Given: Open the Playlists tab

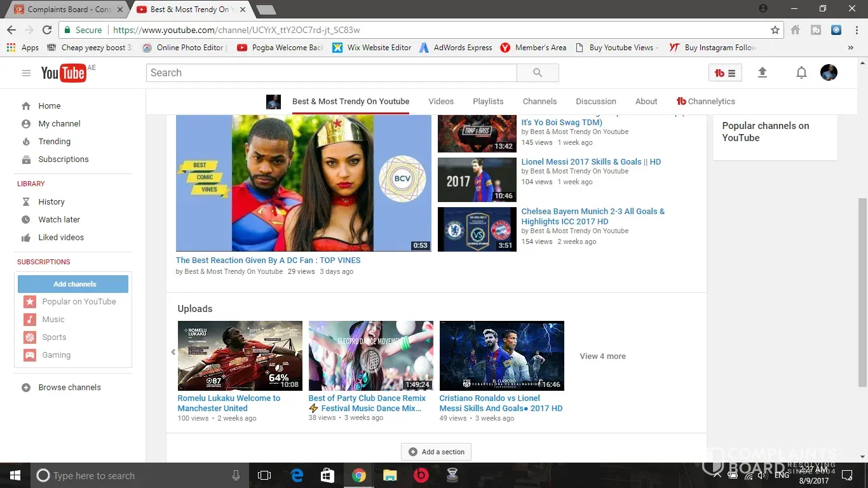Looking at the screenshot, I should pyautogui.click(x=488, y=102).
